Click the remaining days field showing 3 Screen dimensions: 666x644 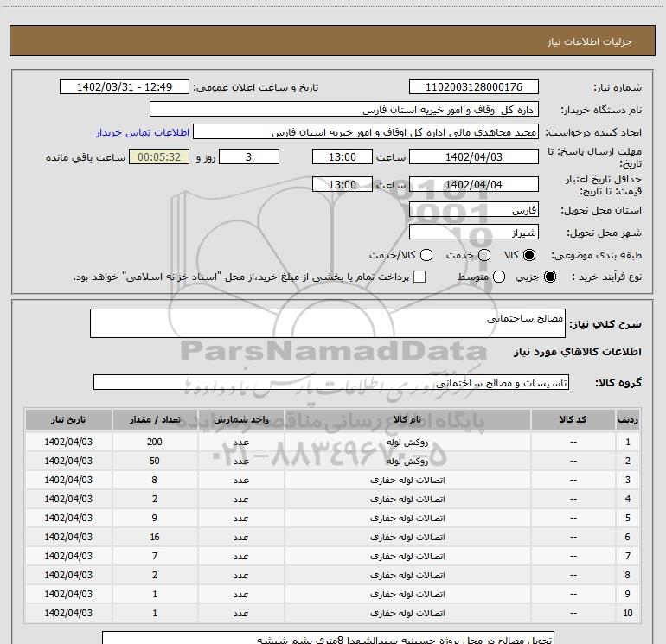[249, 156]
